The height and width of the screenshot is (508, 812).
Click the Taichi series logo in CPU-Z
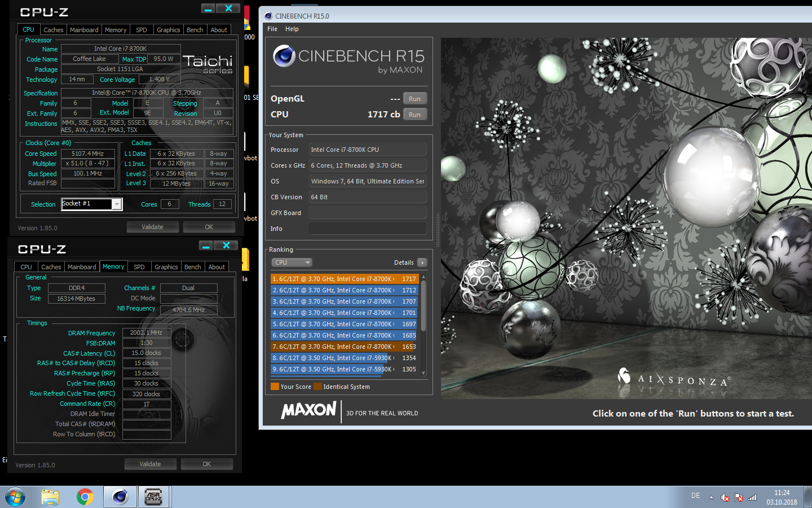pyautogui.click(x=208, y=64)
